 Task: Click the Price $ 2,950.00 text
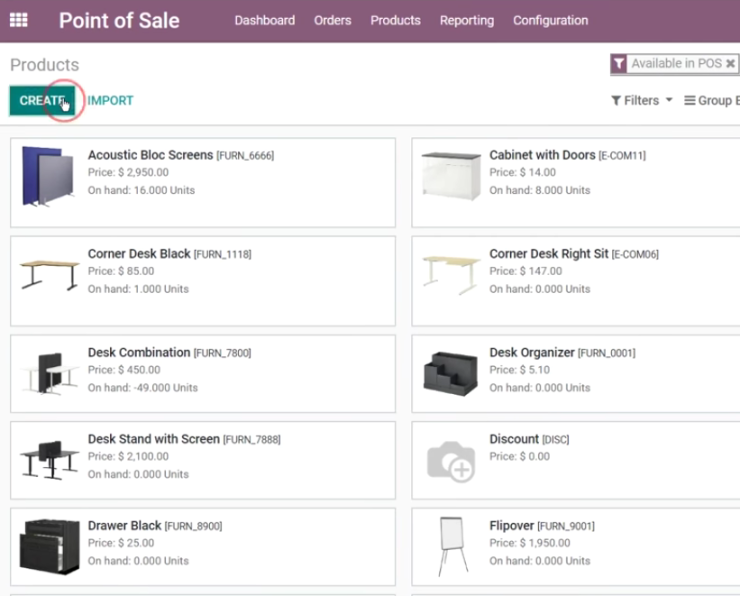tap(128, 172)
